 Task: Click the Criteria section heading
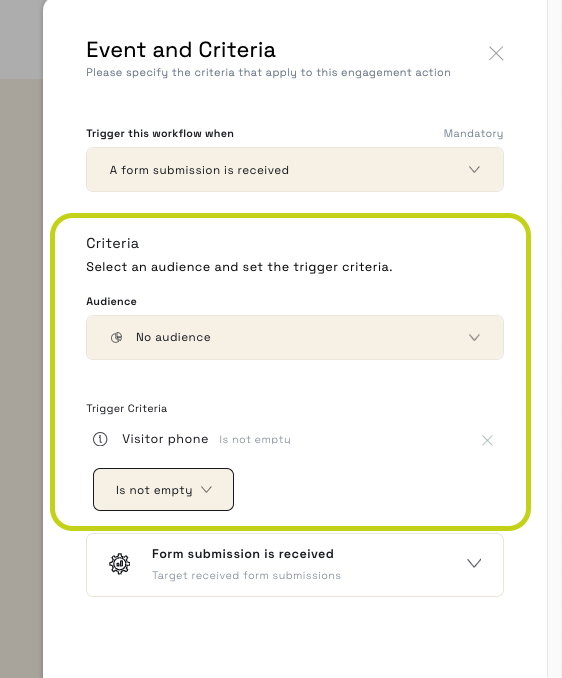coord(112,243)
